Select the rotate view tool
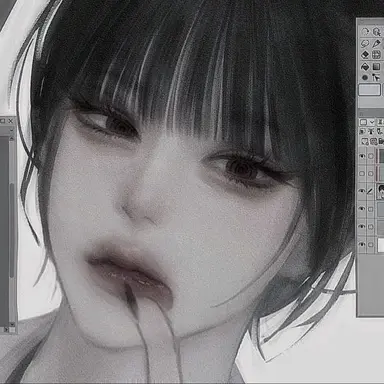The image size is (384, 384). click(366, 32)
